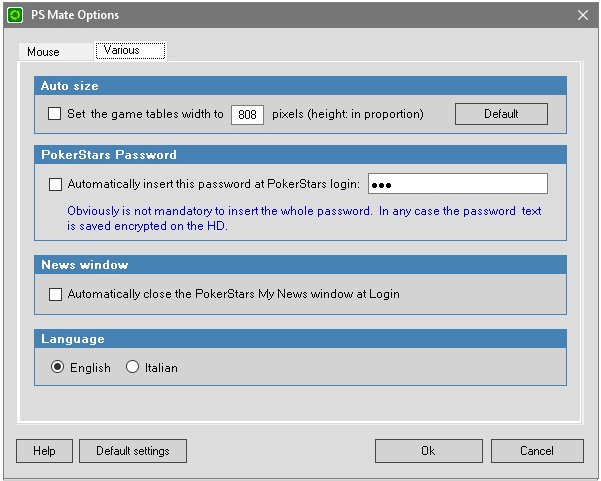Screen dimensions: 601x481
Task: Enable the set game tables width checkbox
Action: pos(55,114)
